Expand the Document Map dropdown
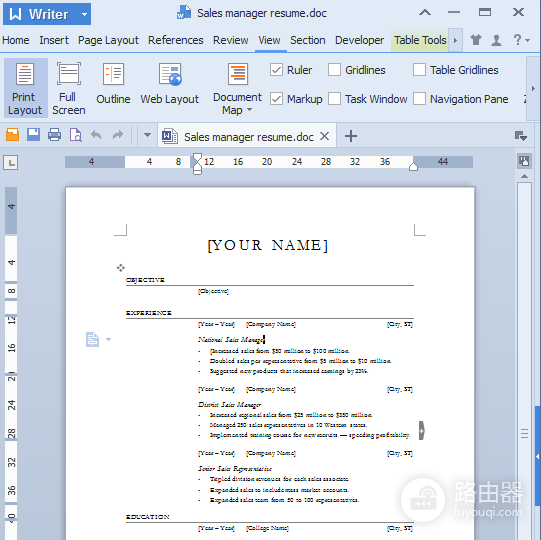The image size is (541, 540). pyautogui.click(x=249, y=110)
